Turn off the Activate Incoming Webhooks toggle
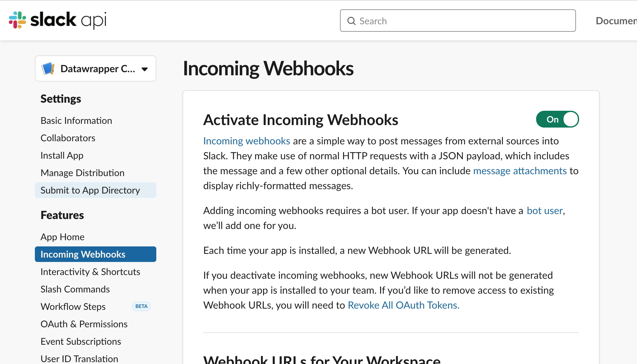The image size is (637, 364). click(557, 119)
